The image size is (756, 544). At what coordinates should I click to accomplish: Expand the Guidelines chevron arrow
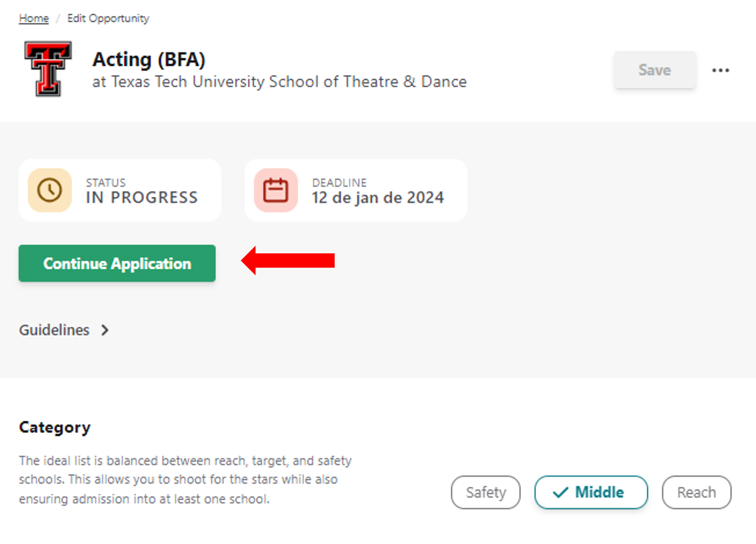105,330
